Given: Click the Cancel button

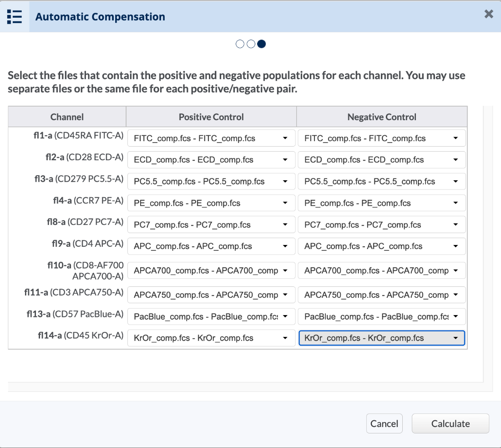Looking at the screenshot, I should [384, 424].
